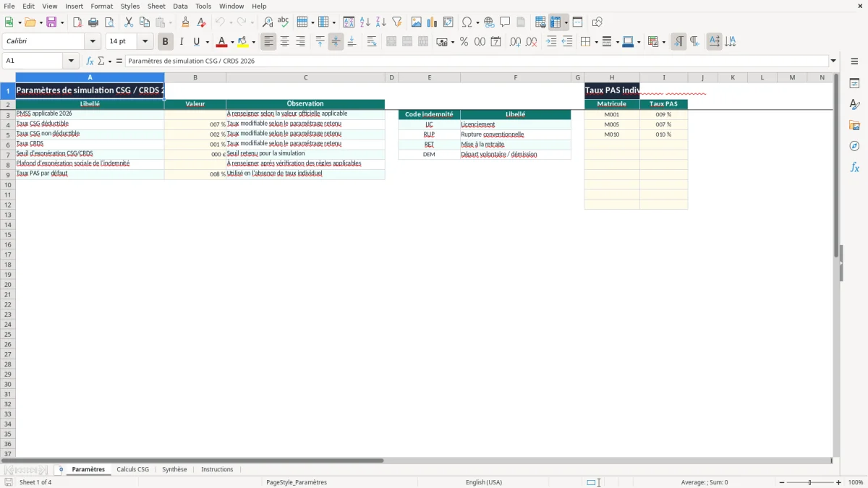Screen dimensions: 868x488
Task: Insert a pivot table
Action: point(448,22)
